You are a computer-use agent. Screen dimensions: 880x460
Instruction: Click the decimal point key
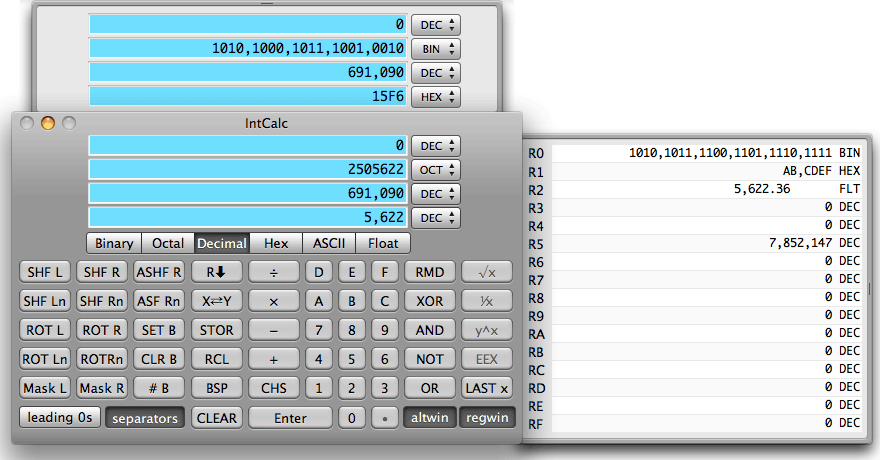384,418
